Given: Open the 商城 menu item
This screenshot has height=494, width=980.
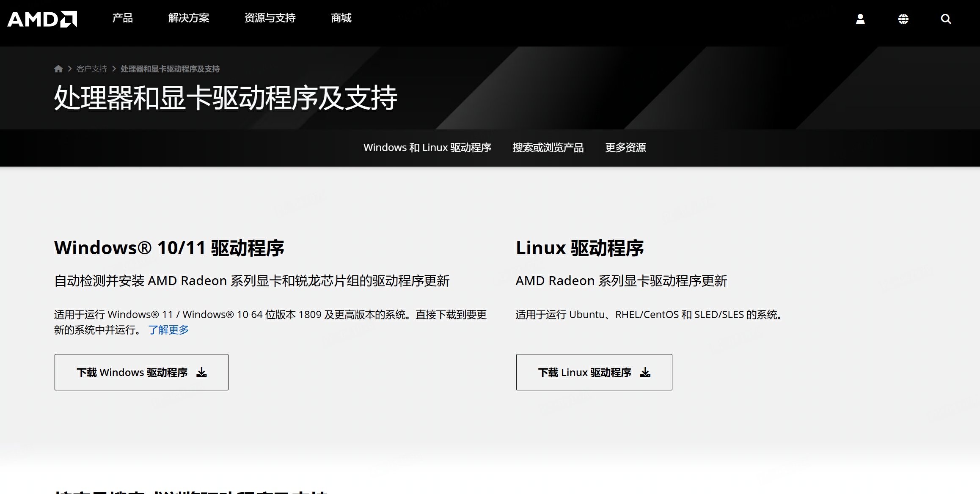Looking at the screenshot, I should pos(341,18).
